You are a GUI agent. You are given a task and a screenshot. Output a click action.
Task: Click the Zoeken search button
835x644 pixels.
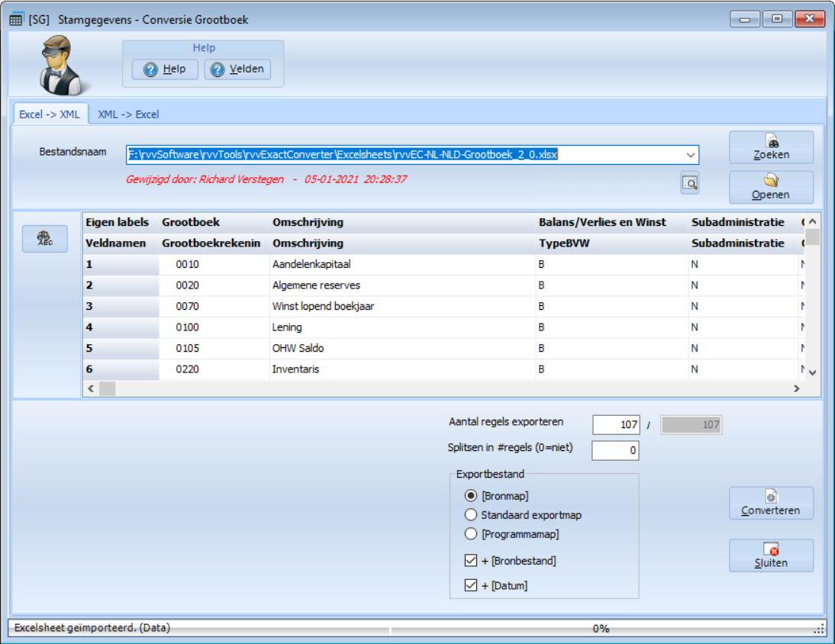tap(771, 147)
